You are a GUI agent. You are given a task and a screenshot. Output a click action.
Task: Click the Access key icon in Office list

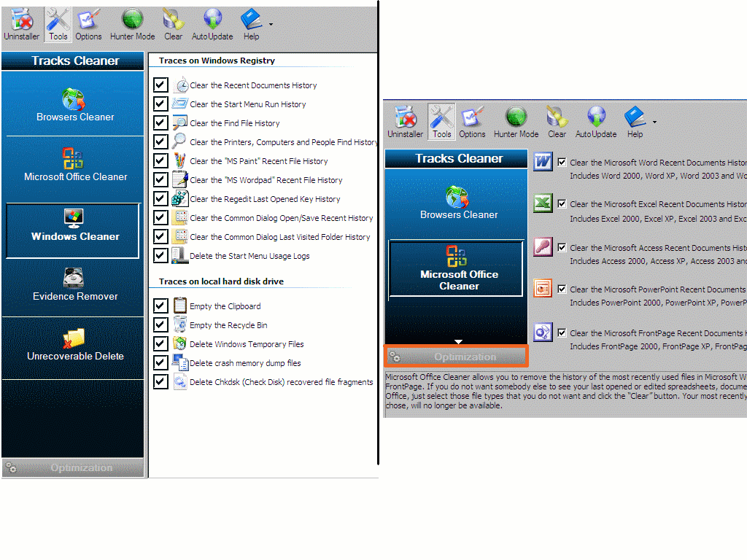[543, 246]
